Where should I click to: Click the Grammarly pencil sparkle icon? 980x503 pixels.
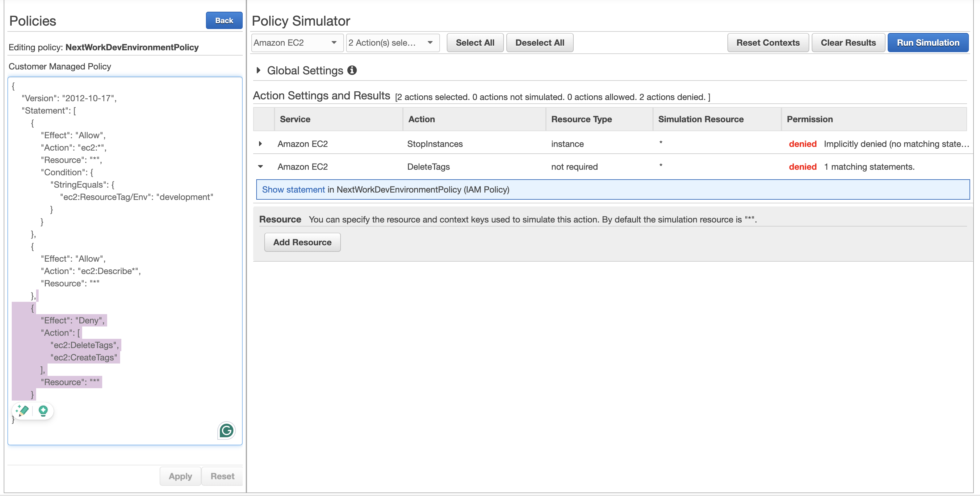pyautogui.click(x=23, y=411)
